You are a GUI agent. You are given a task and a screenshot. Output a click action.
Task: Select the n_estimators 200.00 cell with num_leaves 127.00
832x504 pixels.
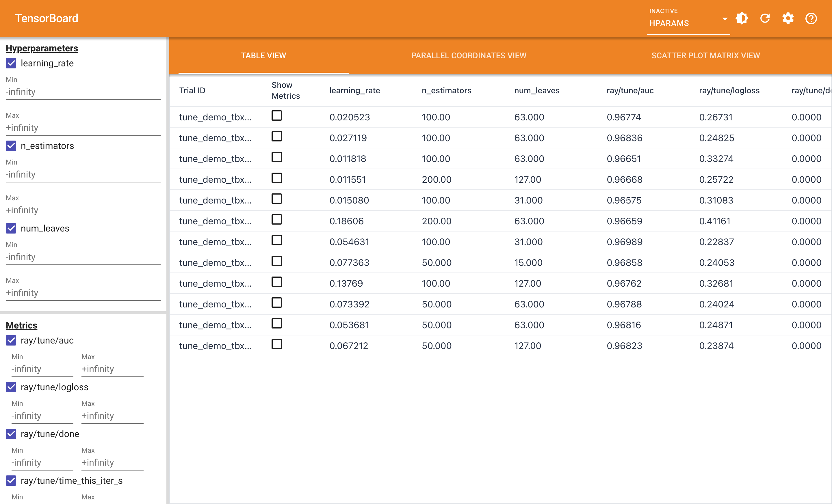pyautogui.click(x=437, y=180)
